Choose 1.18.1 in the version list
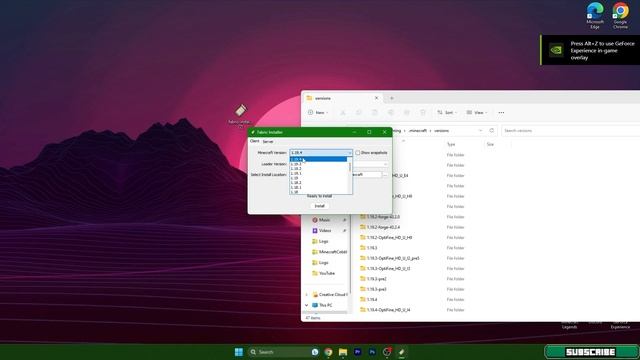Screen dimensions: 640x360 [318, 187]
